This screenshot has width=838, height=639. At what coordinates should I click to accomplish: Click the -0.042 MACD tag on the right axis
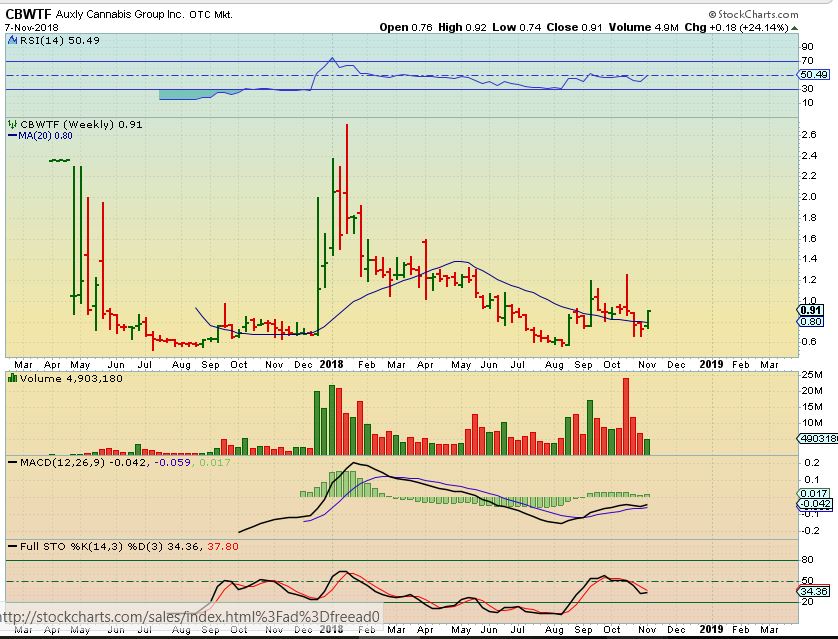(816, 504)
